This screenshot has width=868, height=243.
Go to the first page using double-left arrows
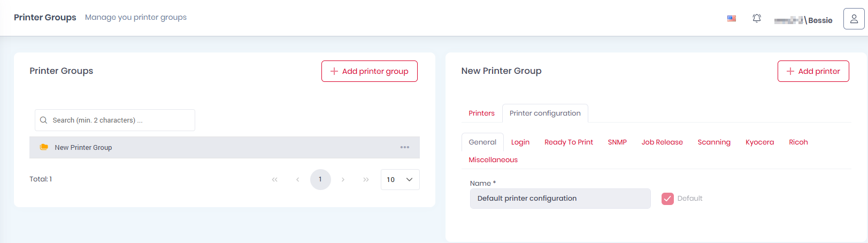274,179
